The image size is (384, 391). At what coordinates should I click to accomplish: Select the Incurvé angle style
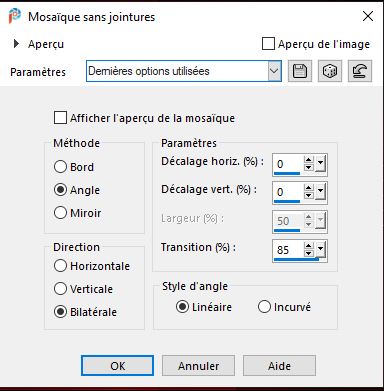[x=264, y=307]
